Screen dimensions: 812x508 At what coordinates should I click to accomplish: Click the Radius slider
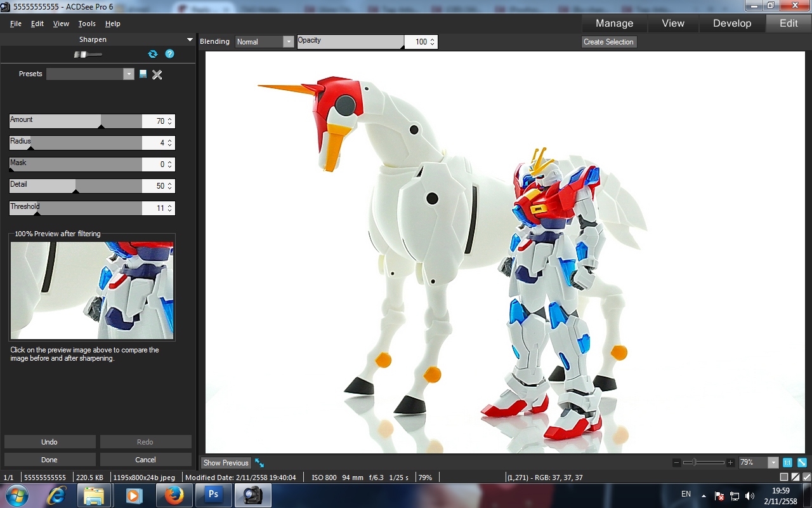tap(75, 143)
